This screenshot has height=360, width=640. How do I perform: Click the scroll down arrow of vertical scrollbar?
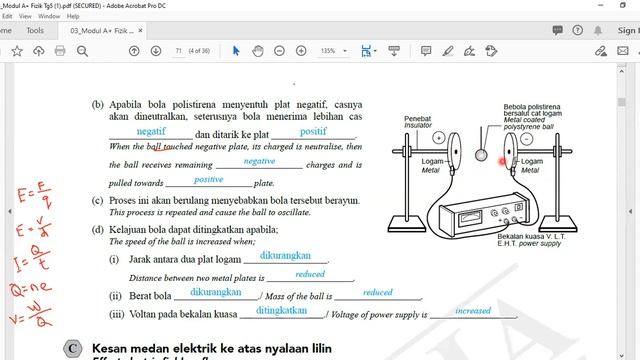click(x=621, y=356)
